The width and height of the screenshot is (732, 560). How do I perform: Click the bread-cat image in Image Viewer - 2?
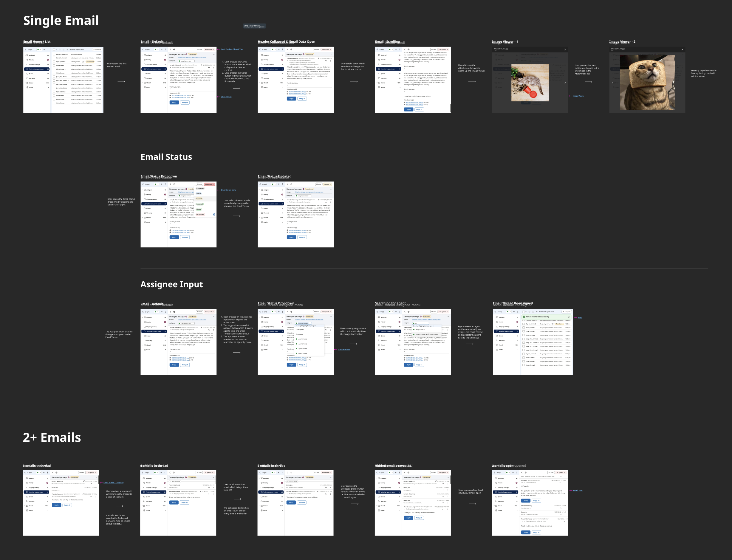[x=647, y=83]
